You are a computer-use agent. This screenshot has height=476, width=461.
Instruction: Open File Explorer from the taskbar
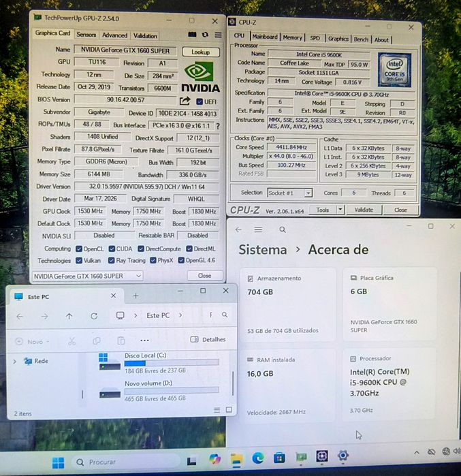(x=236, y=459)
